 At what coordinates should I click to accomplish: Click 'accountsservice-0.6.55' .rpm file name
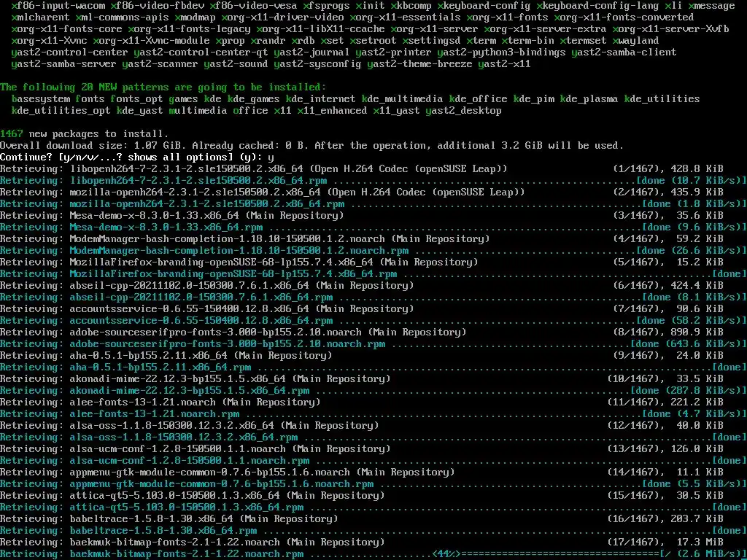click(x=201, y=321)
